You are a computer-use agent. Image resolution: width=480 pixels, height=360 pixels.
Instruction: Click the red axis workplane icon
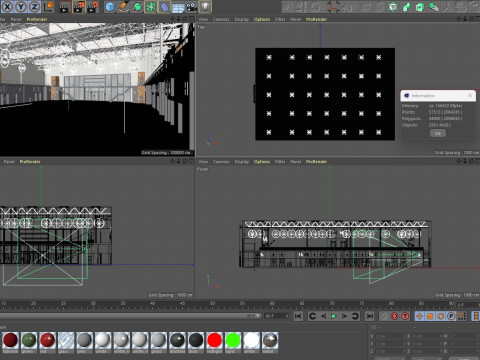pos(333,7)
